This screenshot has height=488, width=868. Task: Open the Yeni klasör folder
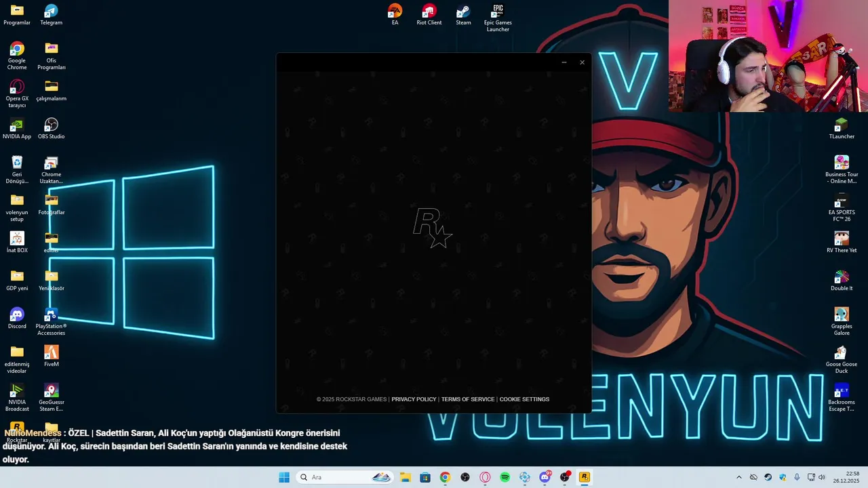(52, 280)
